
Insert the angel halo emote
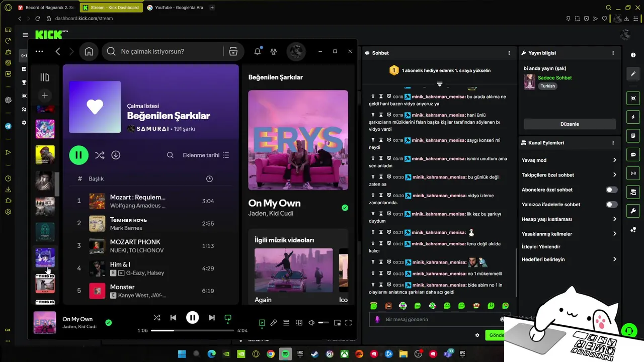tap(374, 306)
